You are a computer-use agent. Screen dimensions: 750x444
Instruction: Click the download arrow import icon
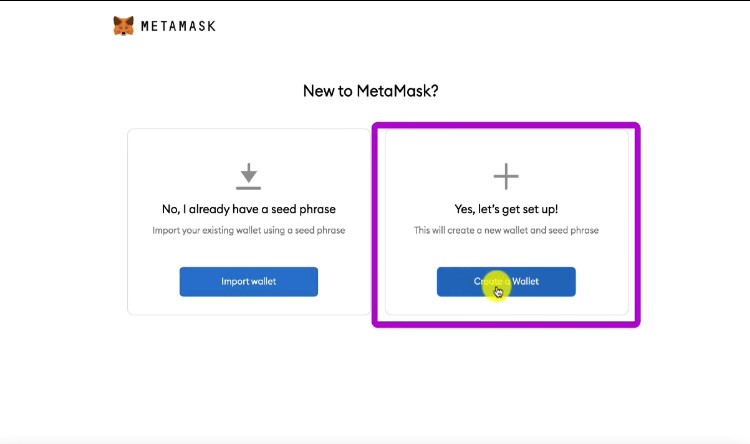point(248,172)
